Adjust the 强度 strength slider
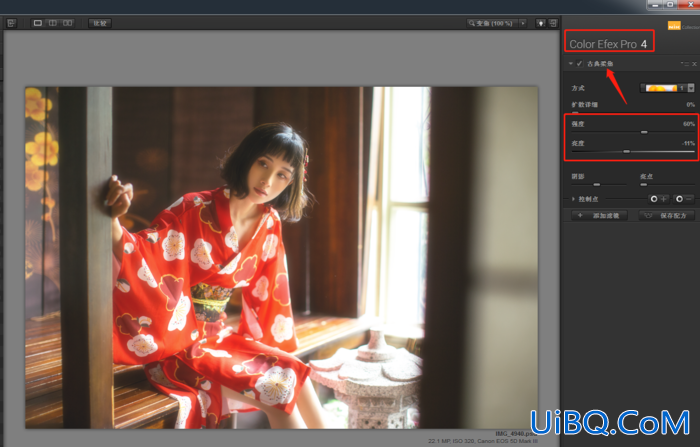Image resolution: width=700 pixels, height=447 pixels. [x=644, y=132]
